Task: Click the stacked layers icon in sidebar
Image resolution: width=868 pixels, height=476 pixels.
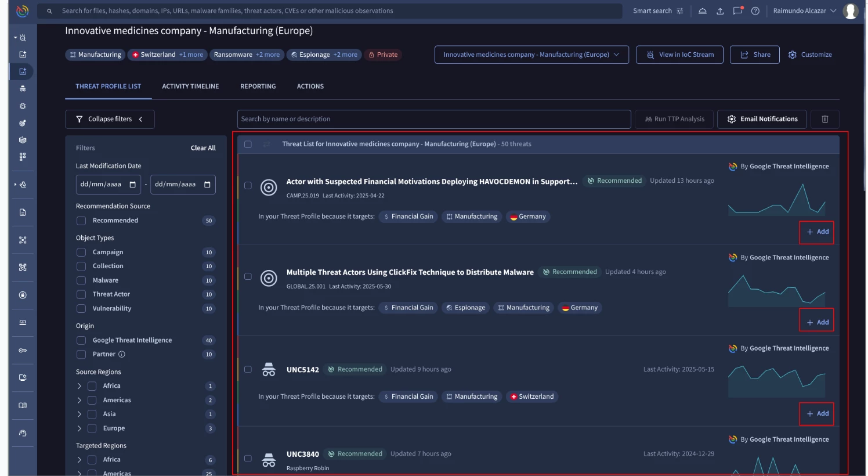Action: click(x=23, y=140)
